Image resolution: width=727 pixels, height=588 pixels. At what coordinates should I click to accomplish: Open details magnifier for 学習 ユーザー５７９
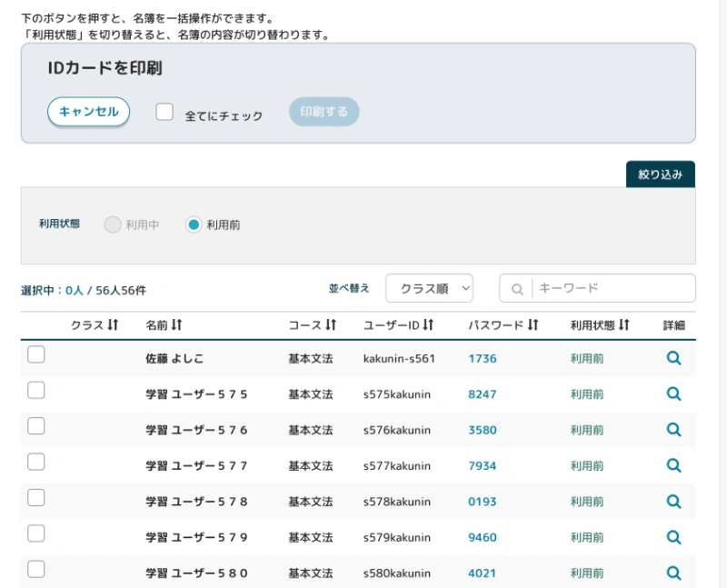pyautogui.click(x=673, y=537)
